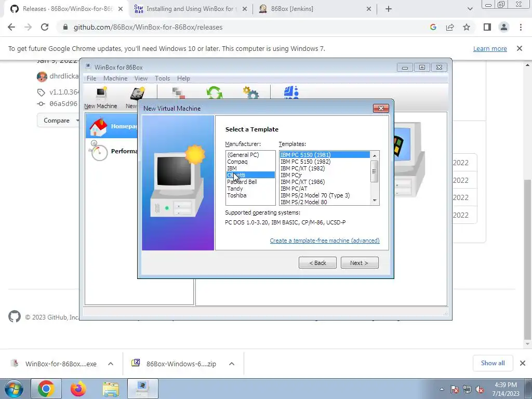Open the Chrome profile avatar icon
This screenshot has width=532, height=399.
click(x=504, y=27)
